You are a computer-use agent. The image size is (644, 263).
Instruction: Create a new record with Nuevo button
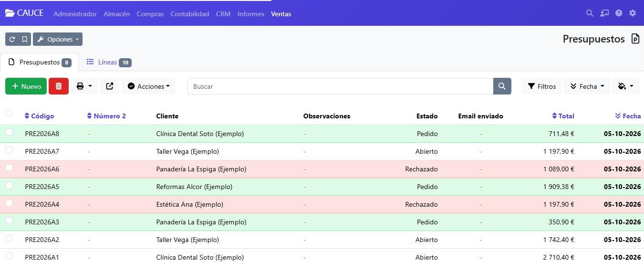26,86
